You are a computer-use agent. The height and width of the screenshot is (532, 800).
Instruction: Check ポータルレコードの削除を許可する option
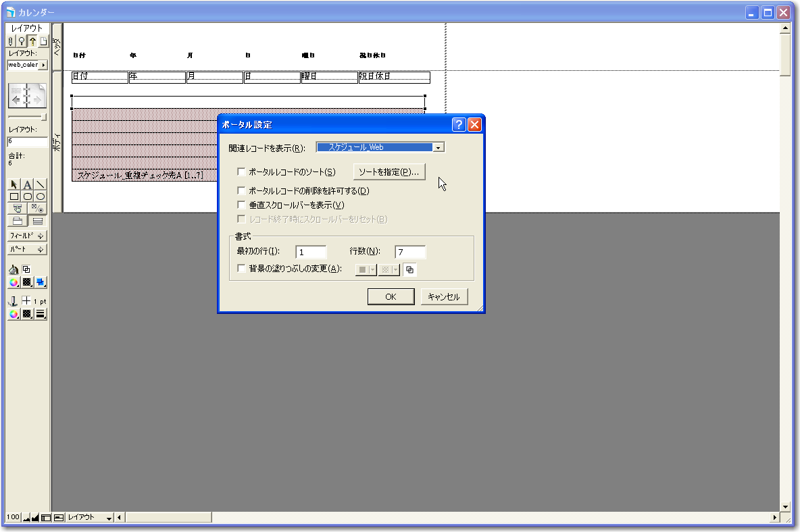(x=241, y=191)
